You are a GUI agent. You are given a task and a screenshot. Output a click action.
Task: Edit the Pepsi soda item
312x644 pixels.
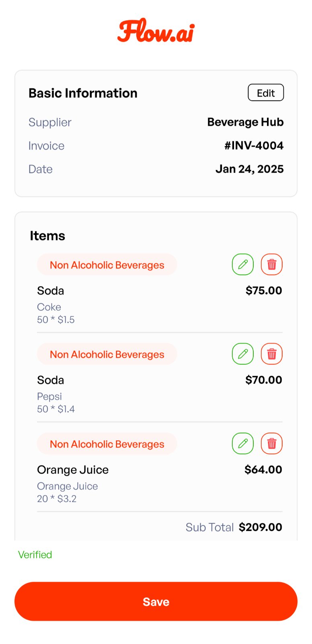click(x=243, y=354)
